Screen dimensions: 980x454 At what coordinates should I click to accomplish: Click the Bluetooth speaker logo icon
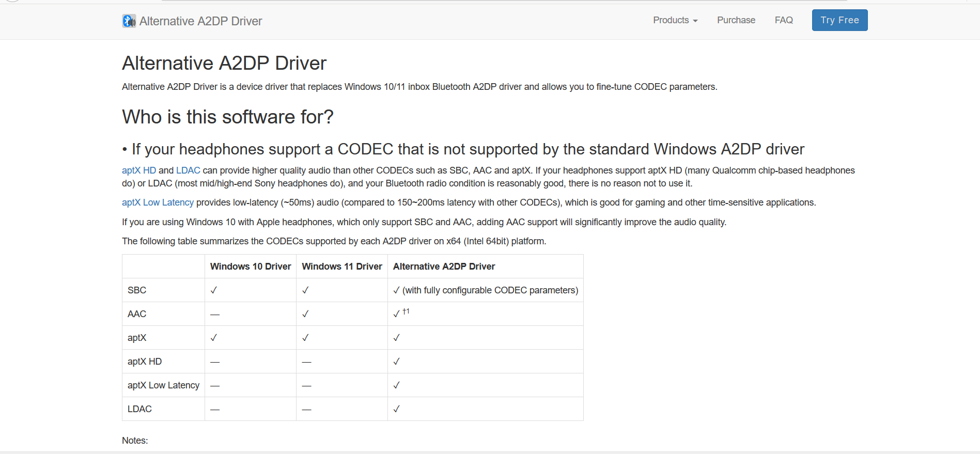[x=129, y=21]
